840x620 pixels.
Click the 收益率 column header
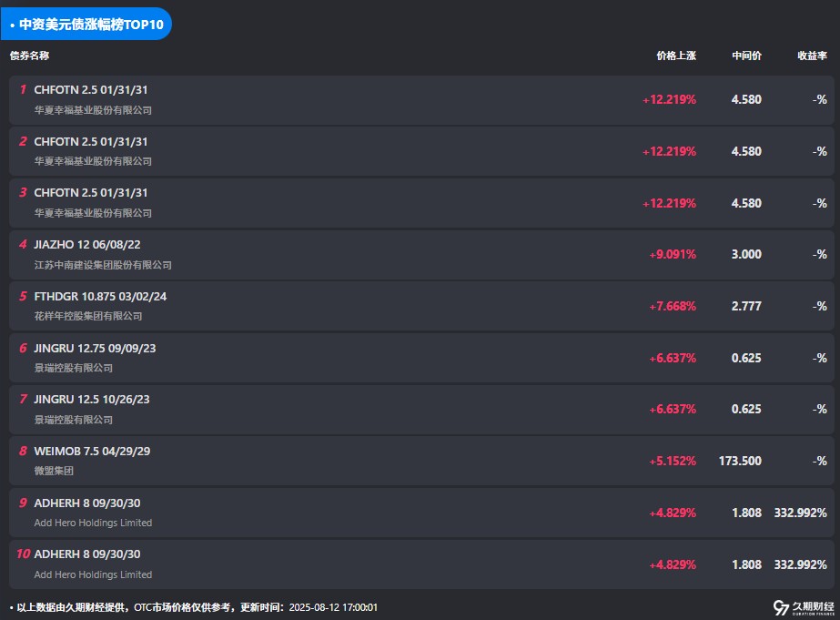812,56
